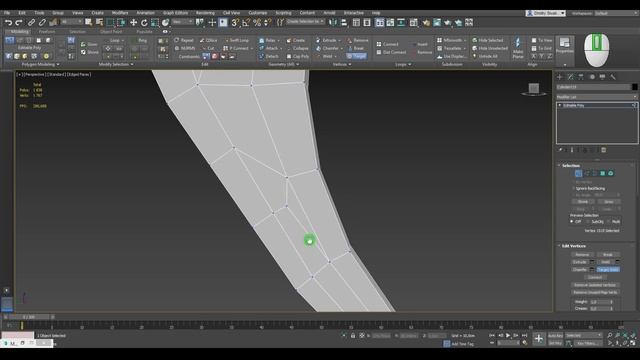Open the Motion tab icon in command panel

[592, 77]
